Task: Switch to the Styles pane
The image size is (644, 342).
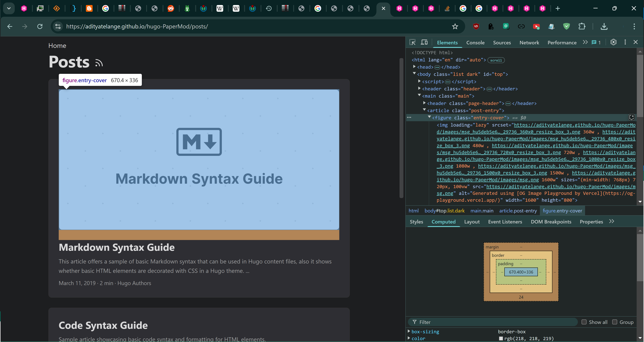Action: [x=416, y=222]
